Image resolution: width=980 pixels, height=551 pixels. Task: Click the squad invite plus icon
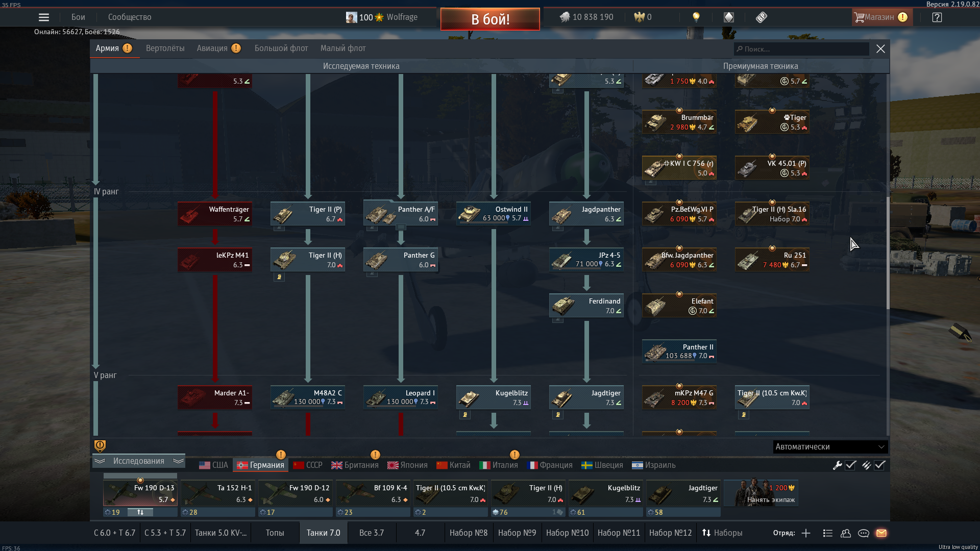coord(806,533)
